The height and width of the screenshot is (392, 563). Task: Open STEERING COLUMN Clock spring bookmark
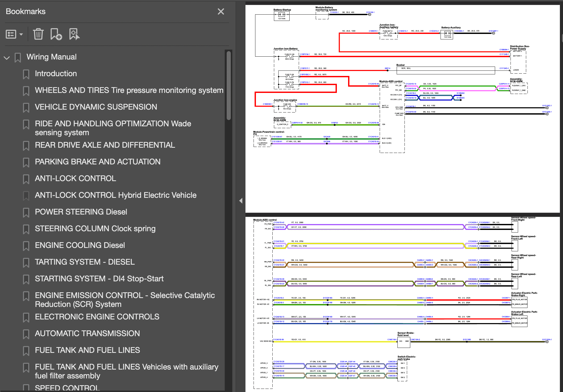point(95,229)
